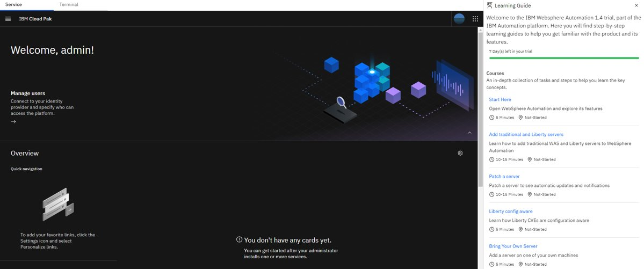Screen dimensions: 644x269
Task: Switch to the Terminal tab
Action: coord(69,4)
